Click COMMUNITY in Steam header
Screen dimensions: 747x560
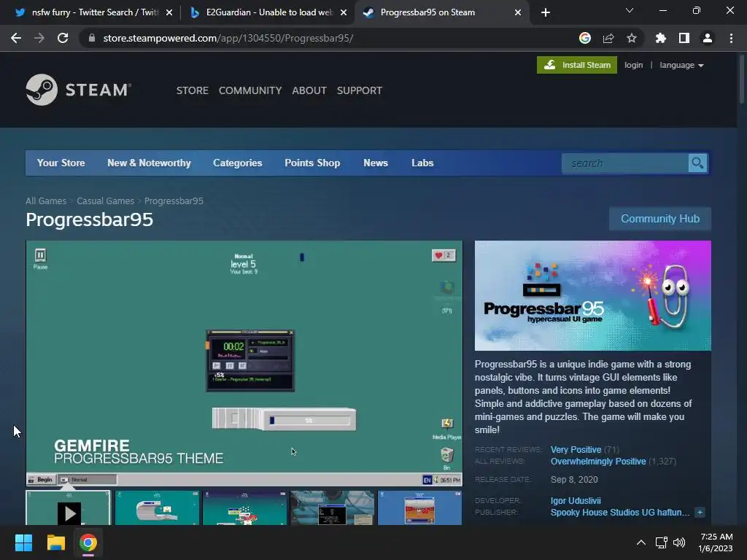click(250, 90)
